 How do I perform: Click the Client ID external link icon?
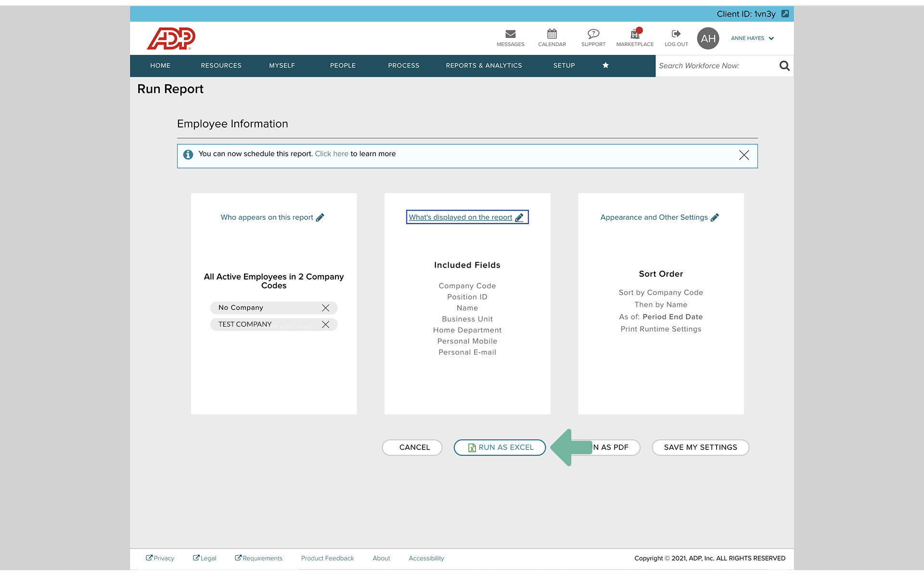coord(785,13)
